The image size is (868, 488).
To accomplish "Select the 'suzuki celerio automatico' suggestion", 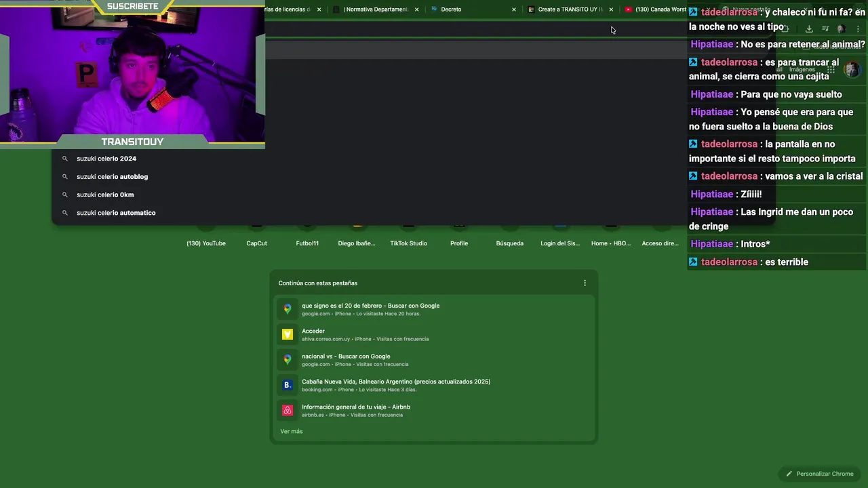I will click(116, 213).
